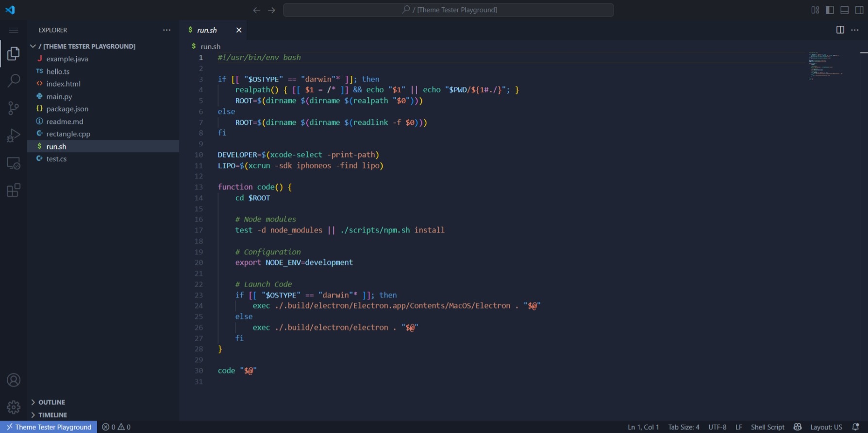Click the run.sh breadcrumb item

pyautogui.click(x=210, y=47)
